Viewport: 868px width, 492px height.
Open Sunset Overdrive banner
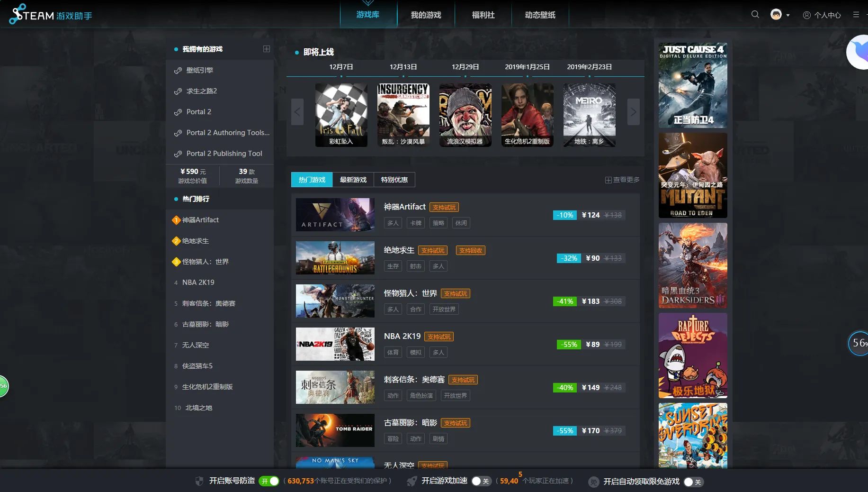693,435
